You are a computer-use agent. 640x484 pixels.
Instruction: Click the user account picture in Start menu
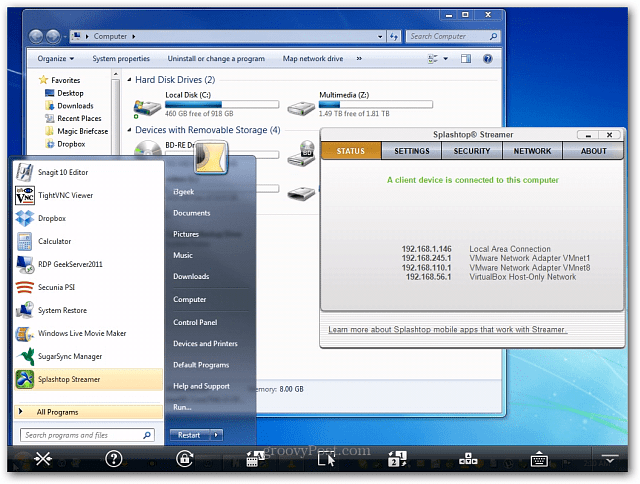(x=211, y=158)
